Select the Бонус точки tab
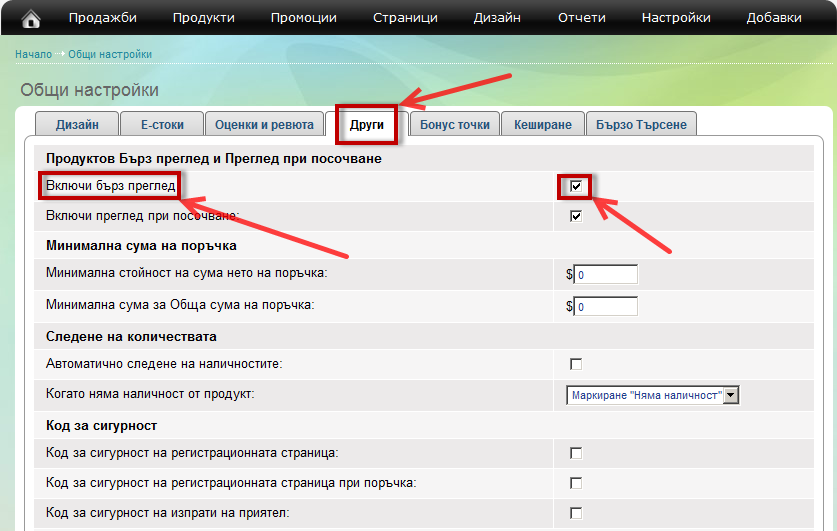 (455, 125)
